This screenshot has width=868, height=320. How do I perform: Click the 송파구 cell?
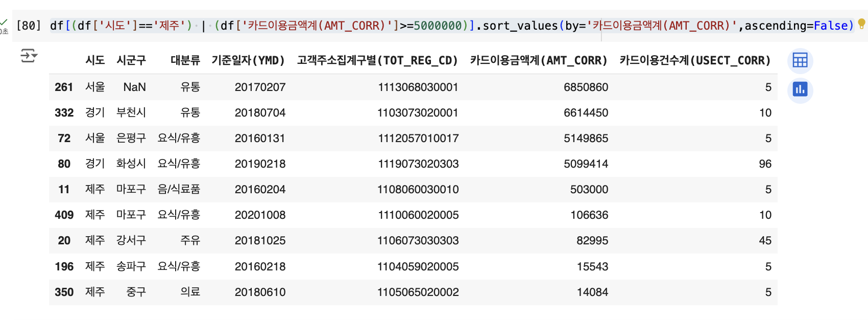pyautogui.click(x=131, y=266)
